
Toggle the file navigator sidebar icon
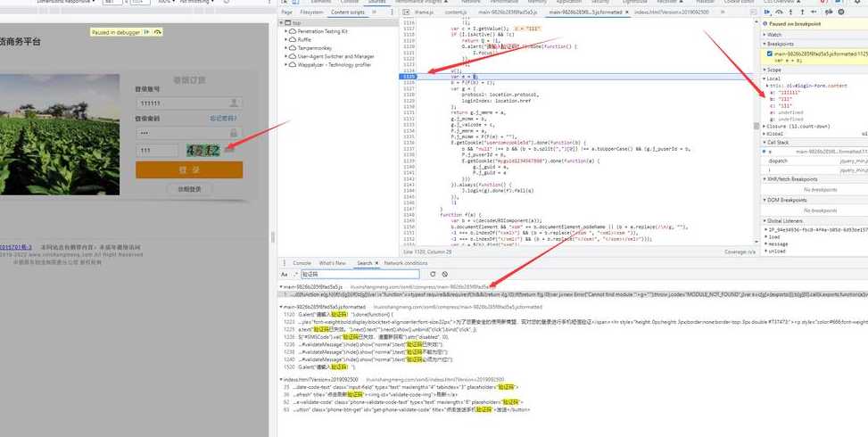tap(405, 12)
